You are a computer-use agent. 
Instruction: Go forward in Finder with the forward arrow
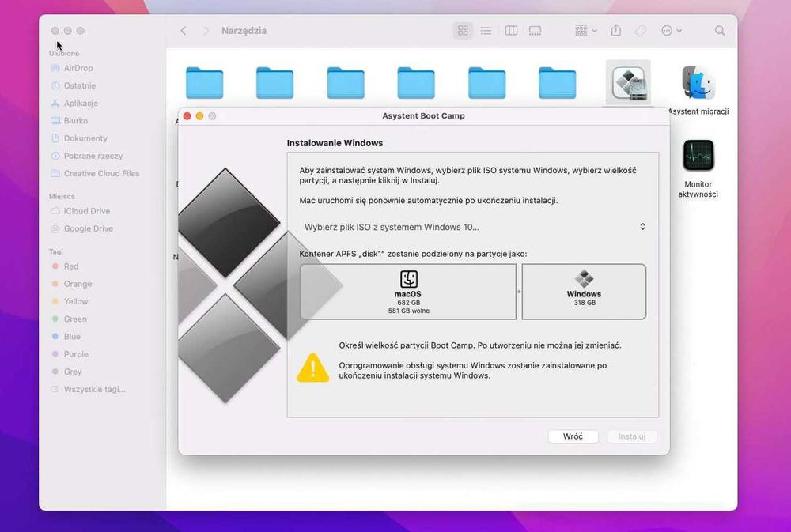[x=206, y=31]
